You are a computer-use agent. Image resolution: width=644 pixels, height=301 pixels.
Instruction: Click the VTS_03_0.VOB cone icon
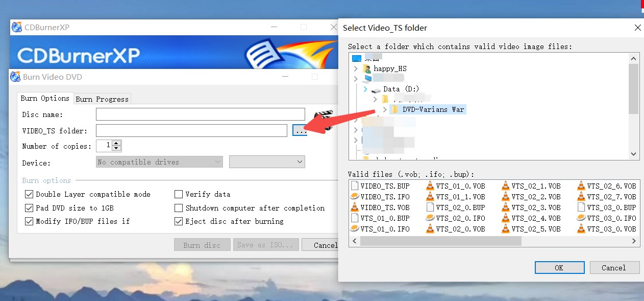coord(581,229)
